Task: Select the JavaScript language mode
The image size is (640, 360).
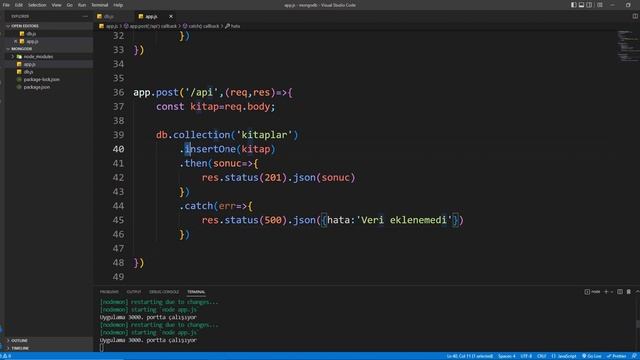Action: (564, 356)
